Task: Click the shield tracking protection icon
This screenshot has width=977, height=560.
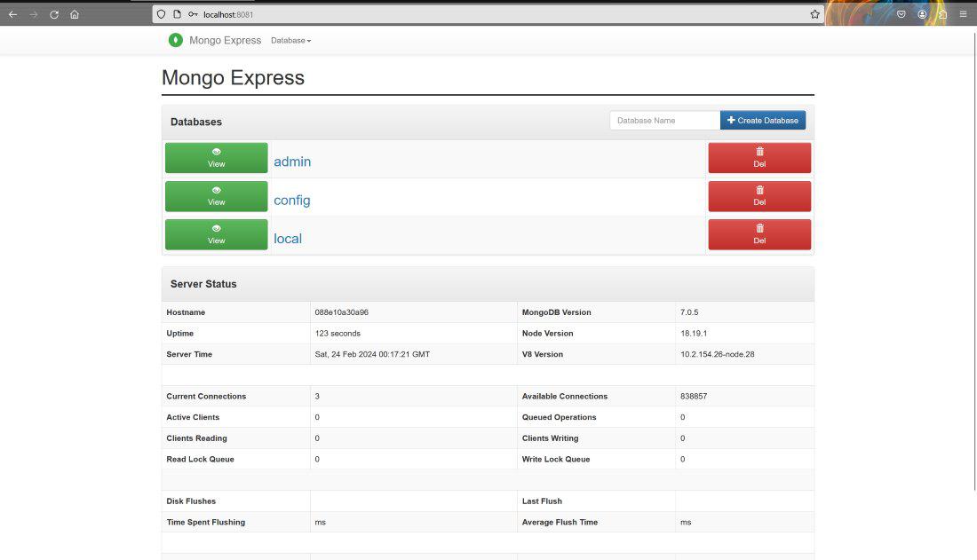Action: (x=162, y=14)
